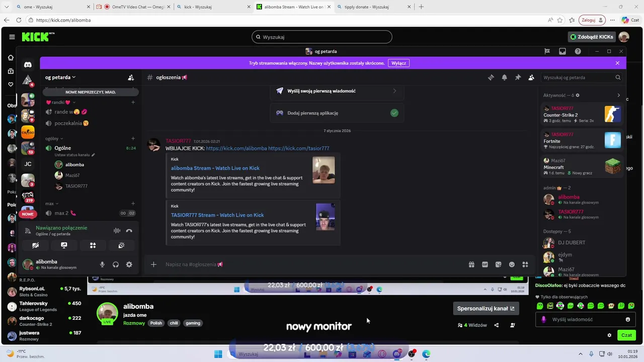Open the Minecraft activity card for Mazi67
Viewport: 644px width, 362px height.
(x=583, y=166)
